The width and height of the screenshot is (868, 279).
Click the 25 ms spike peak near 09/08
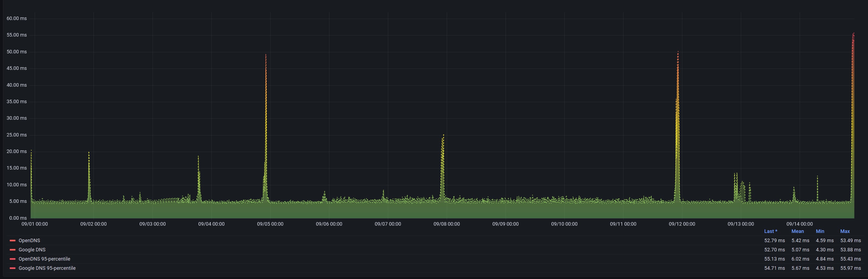(x=443, y=135)
